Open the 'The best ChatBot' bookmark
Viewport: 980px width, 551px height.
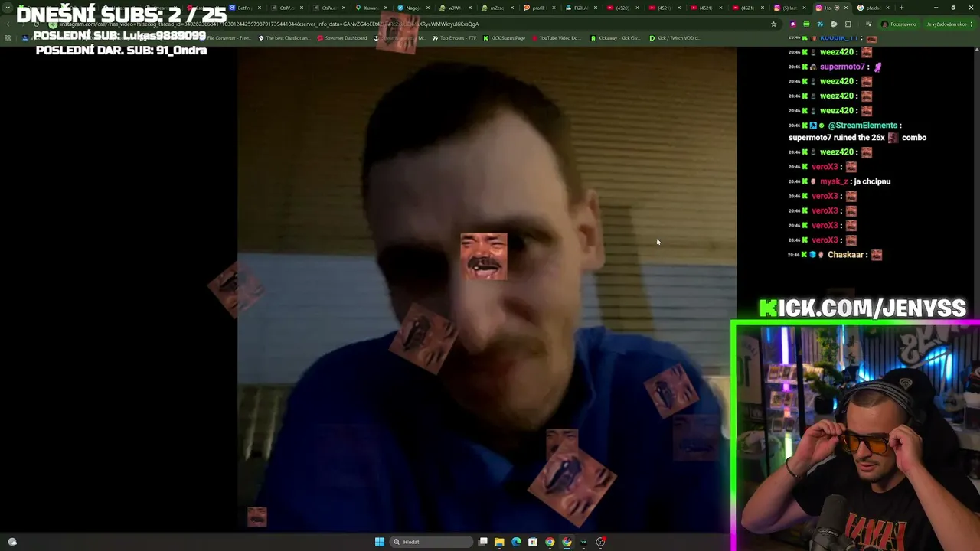pyautogui.click(x=284, y=37)
